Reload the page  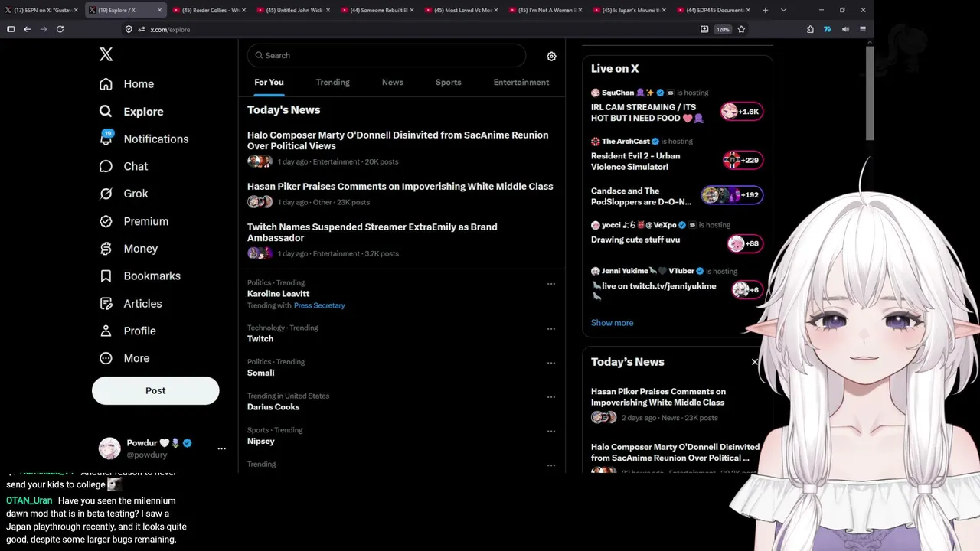pyautogui.click(x=60, y=29)
